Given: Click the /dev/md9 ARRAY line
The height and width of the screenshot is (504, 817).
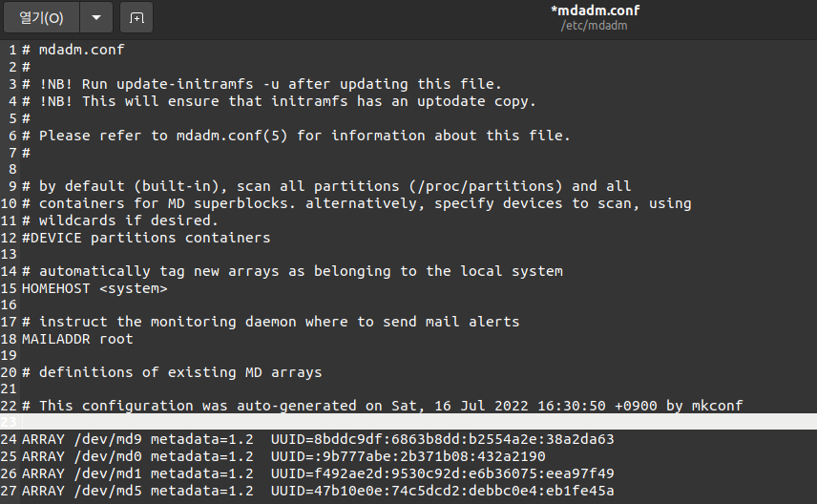Looking at the screenshot, I should (x=318, y=439).
